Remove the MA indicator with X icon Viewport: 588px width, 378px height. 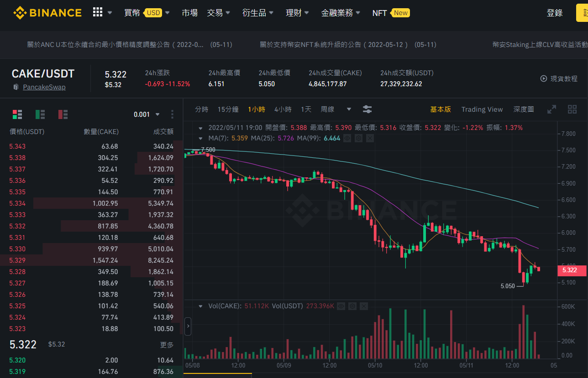(x=370, y=138)
